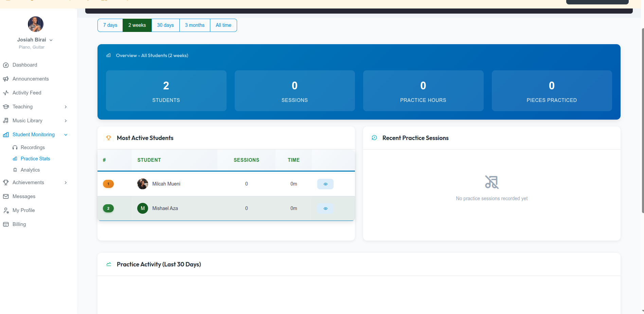644x314 pixels.
Task: View Milcah Mueni's details via eye button
Action: (x=325, y=184)
